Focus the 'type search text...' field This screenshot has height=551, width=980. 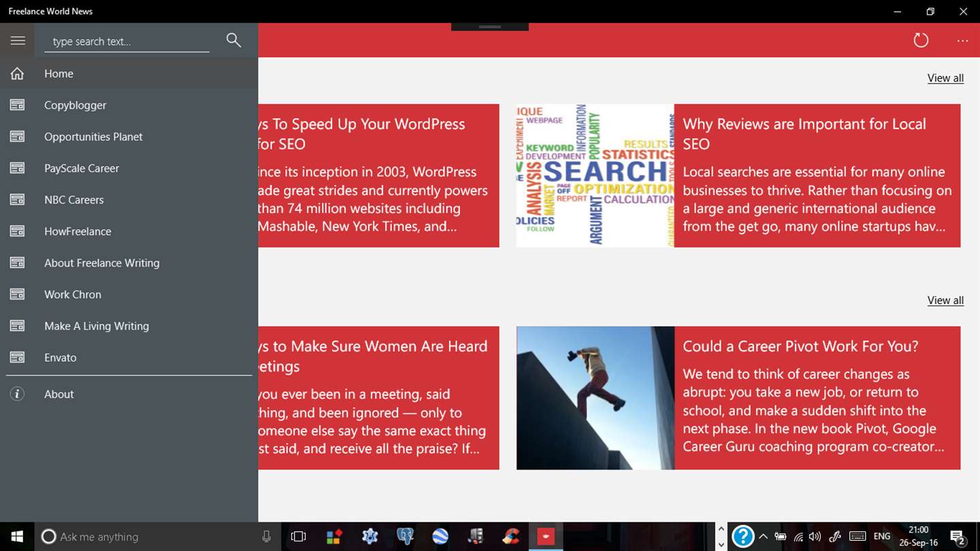click(127, 41)
